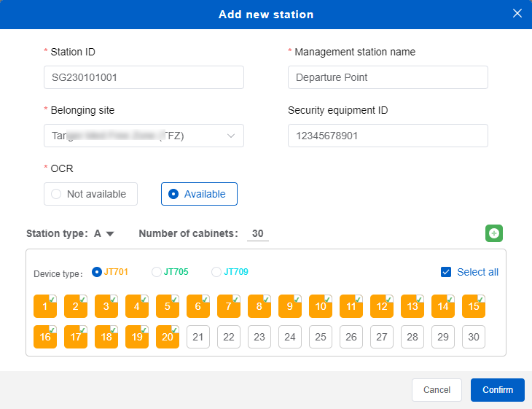Toggle cabinet 17 tile
The height and width of the screenshot is (409, 532).
pos(76,337)
